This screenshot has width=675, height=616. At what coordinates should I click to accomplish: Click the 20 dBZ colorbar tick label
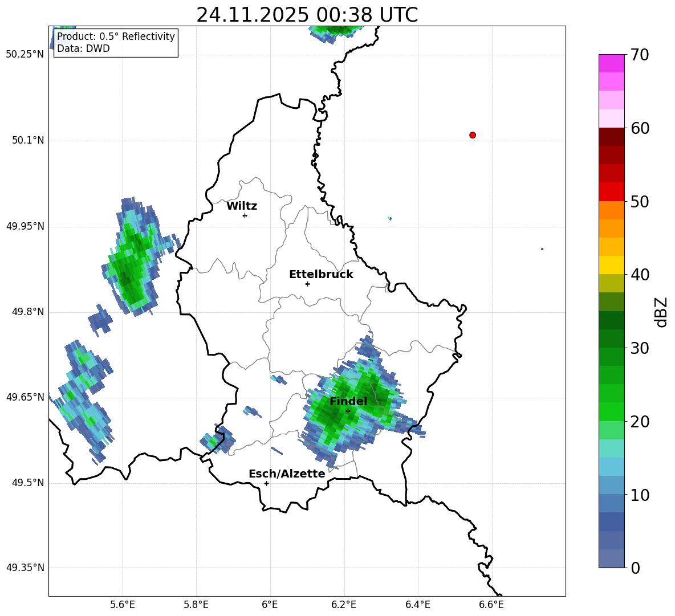[640, 422]
